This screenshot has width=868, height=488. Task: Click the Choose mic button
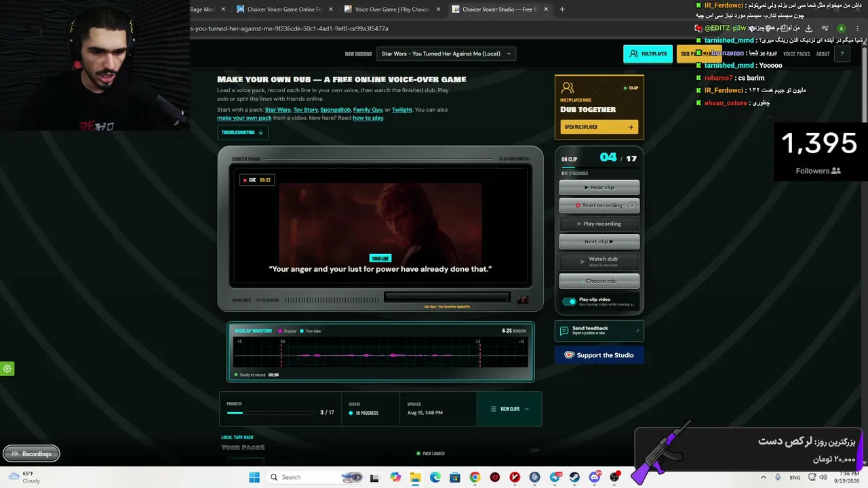(599, 281)
